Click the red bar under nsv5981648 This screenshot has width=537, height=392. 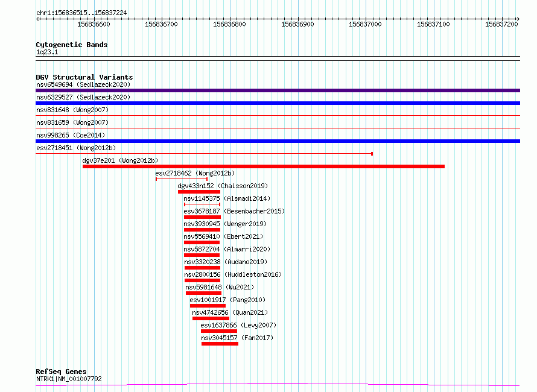(x=203, y=293)
